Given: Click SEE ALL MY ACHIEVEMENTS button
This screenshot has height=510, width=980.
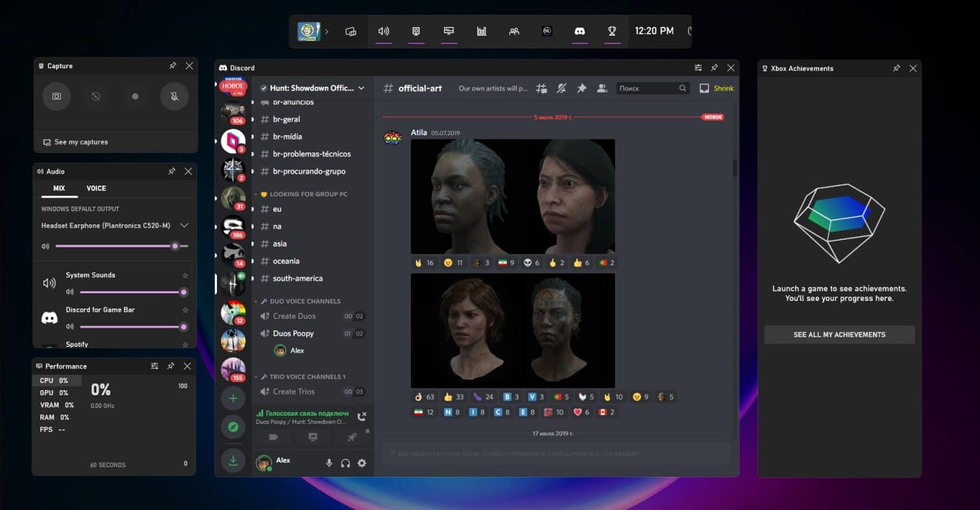Looking at the screenshot, I should pyautogui.click(x=838, y=334).
